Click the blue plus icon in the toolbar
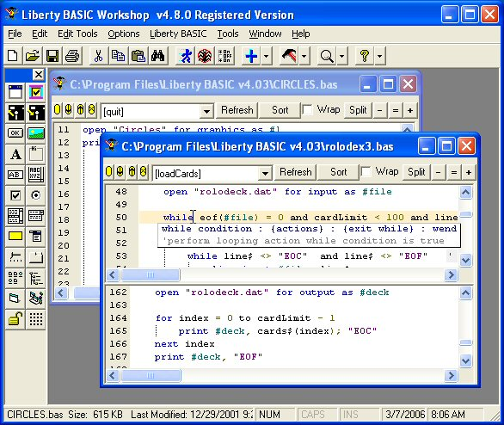The image size is (504, 425). (251, 56)
